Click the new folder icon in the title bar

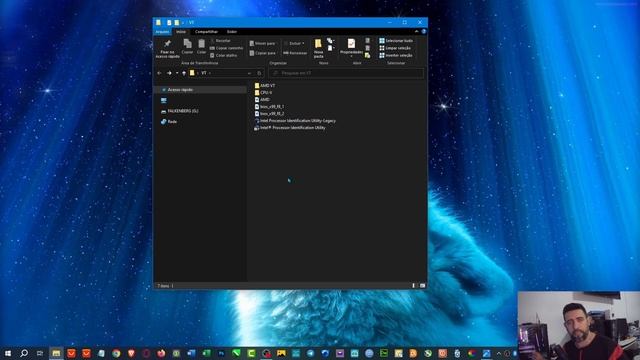[x=176, y=22]
